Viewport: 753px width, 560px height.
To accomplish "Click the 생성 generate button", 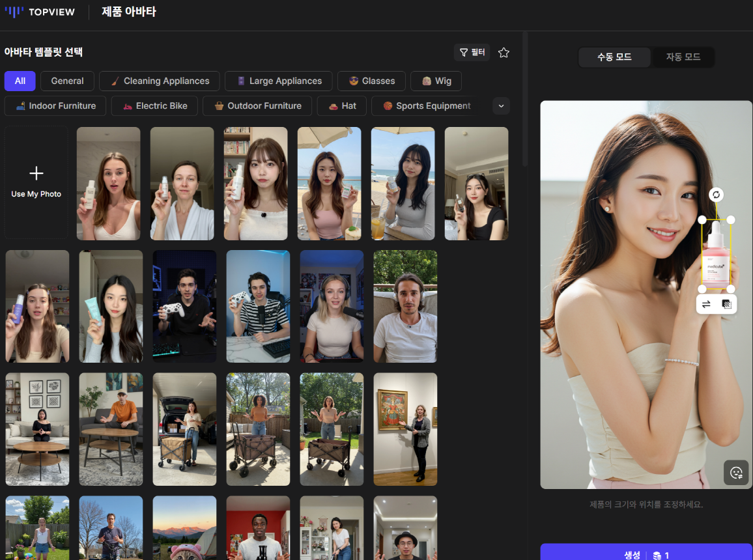I will tap(646, 553).
